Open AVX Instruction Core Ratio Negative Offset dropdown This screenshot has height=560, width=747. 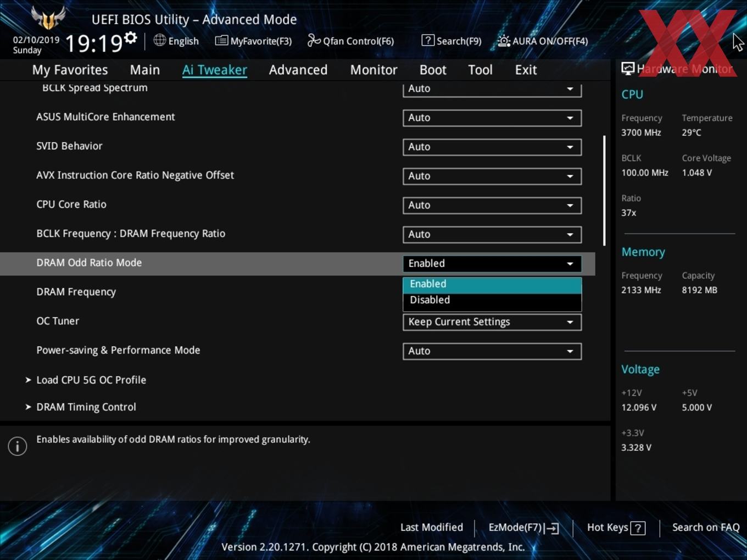click(492, 176)
